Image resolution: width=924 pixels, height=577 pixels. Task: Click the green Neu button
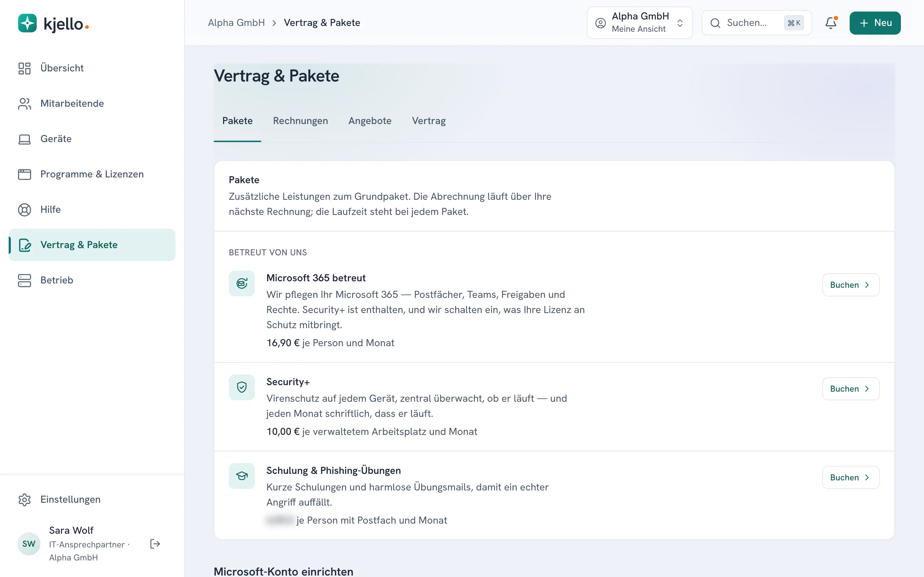tap(875, 23)
